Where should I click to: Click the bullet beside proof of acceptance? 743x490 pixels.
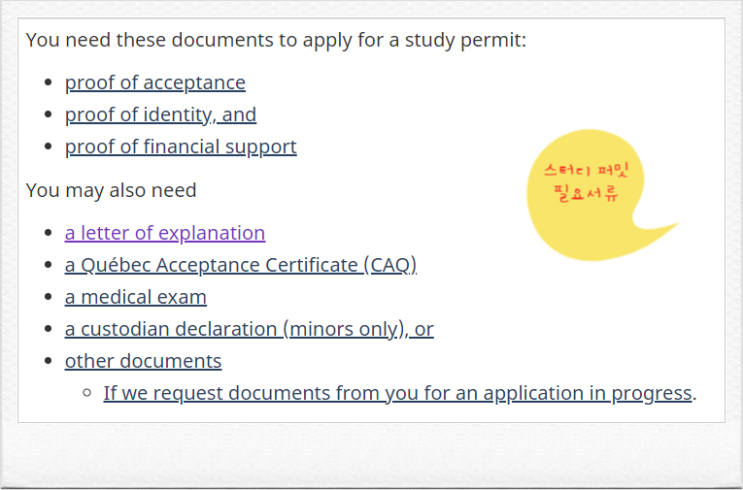click(x=47, y=83)
